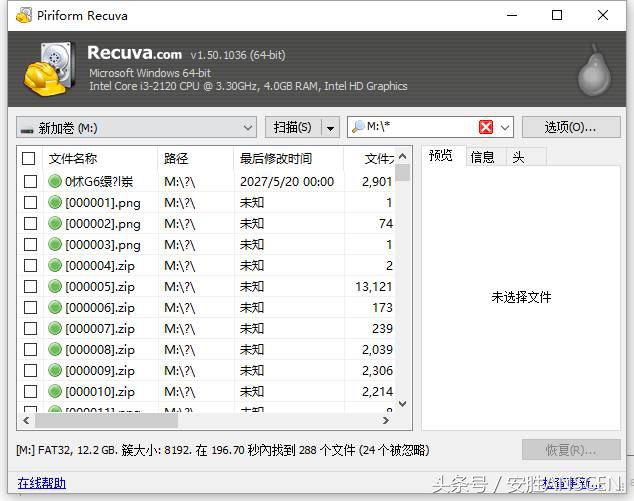This screenshot has width=634, height=501.
Task: Expand the M:\* filter path dropdown
Action: (x=505, y=128)
